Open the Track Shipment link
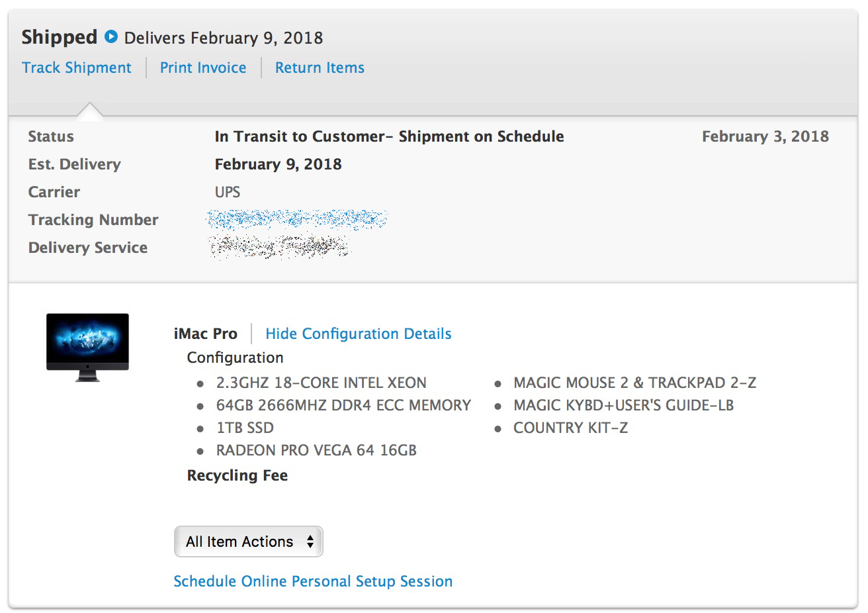Screen dimensions: 868x613 click(77, 68)
